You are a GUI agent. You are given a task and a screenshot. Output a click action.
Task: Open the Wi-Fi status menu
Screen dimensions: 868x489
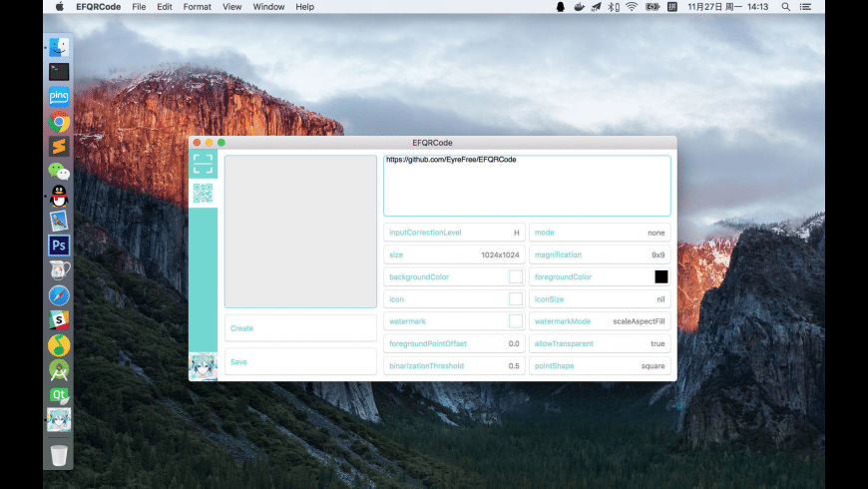[632, 7]
